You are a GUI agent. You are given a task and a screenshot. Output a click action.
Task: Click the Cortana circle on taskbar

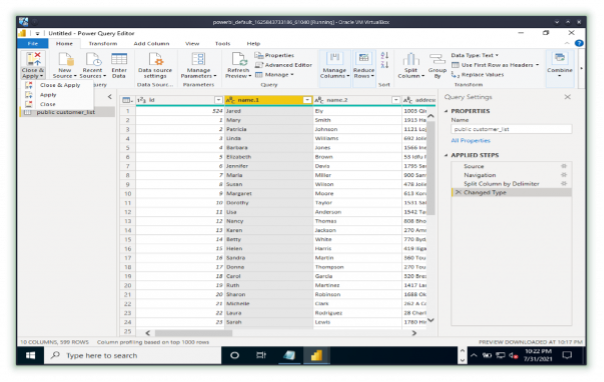pyautogui.click(x=235, y=355)
